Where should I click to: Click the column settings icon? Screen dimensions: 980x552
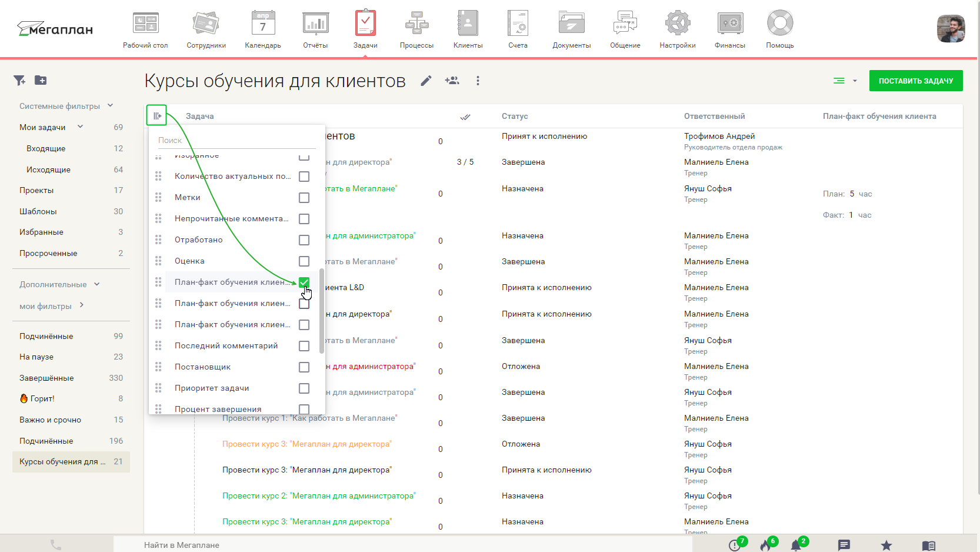(x=156, y=115)
